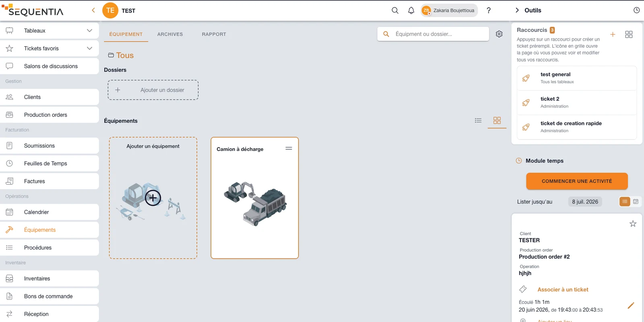Click the Équipements hammer icon
This screenshot has height=322, width=644.
(x=9, y=230)
